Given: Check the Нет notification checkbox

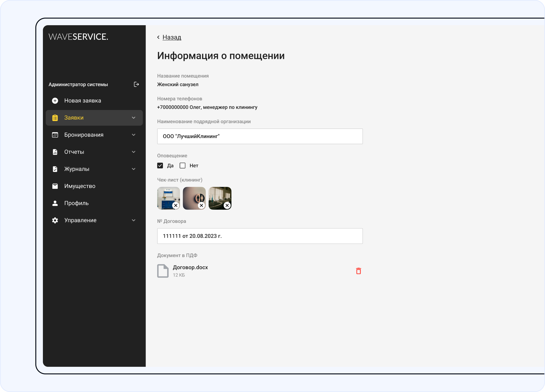Looking at the screenshot, I should pyautogui.click(x=183, y=166).
